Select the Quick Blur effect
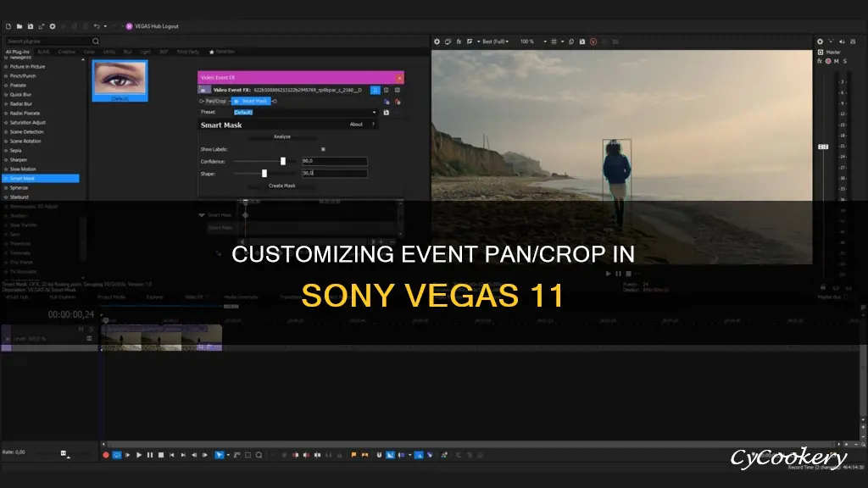The width and height of the screenshot is (868, 488). click(x=20, y=95)
